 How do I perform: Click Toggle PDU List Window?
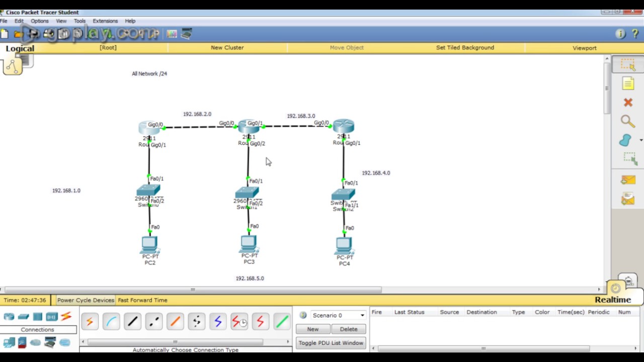[x=331, y=343]
